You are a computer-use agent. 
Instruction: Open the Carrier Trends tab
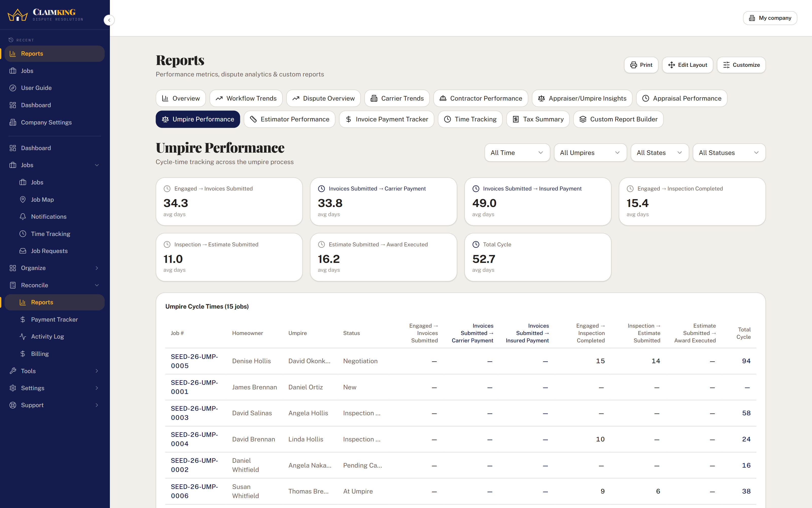[x=397, y=99]
